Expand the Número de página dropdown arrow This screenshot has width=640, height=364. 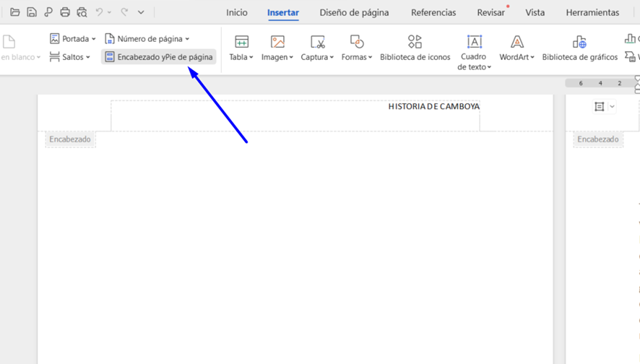coord(187,39)
